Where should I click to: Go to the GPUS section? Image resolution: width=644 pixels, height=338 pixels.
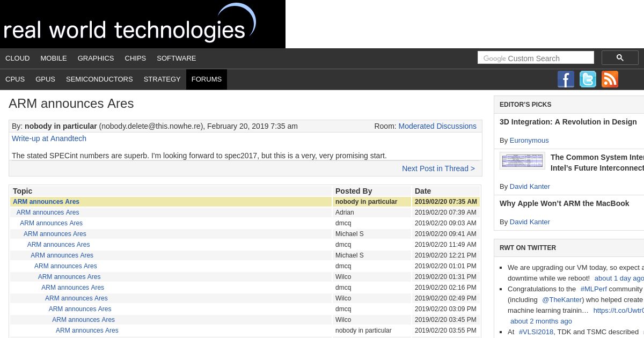click(45, 79)
